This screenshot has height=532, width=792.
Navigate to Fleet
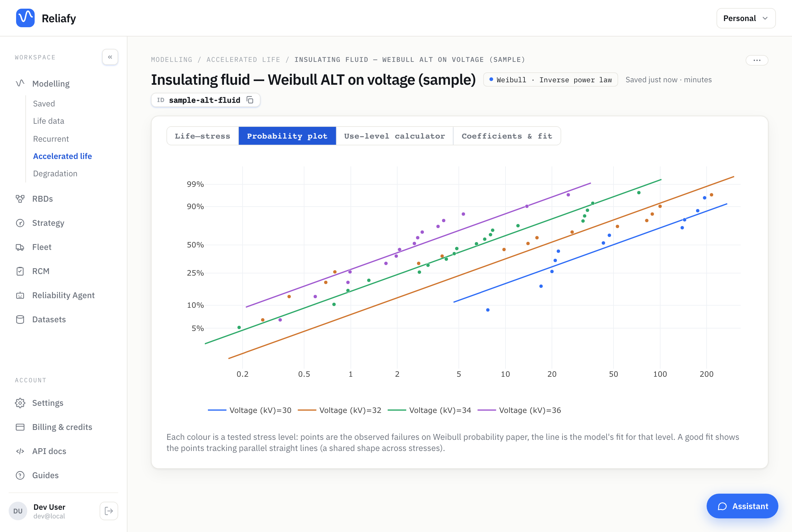[x=42, y=247]
